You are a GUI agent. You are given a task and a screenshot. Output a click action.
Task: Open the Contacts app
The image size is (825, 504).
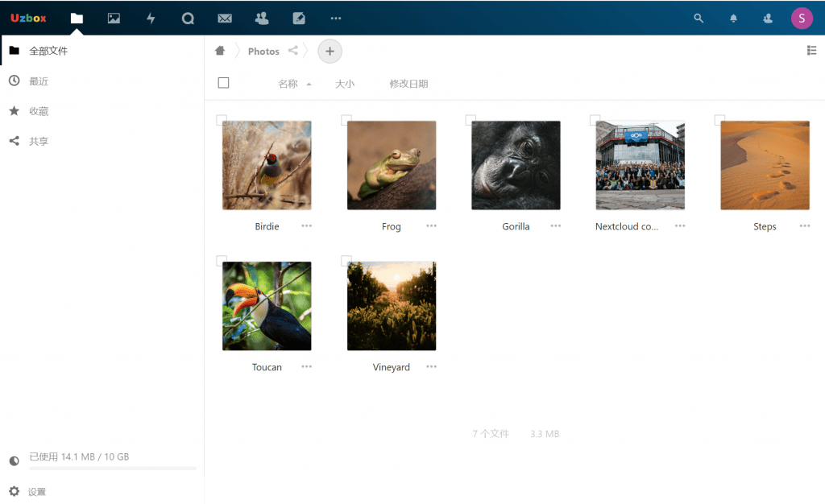click(x=261, y=18)
